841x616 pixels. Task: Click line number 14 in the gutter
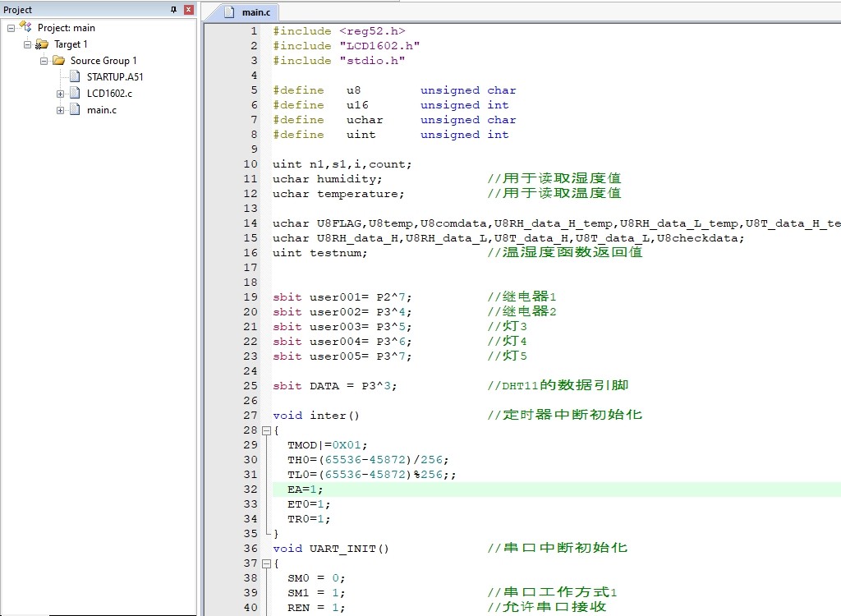coord(250,223)
